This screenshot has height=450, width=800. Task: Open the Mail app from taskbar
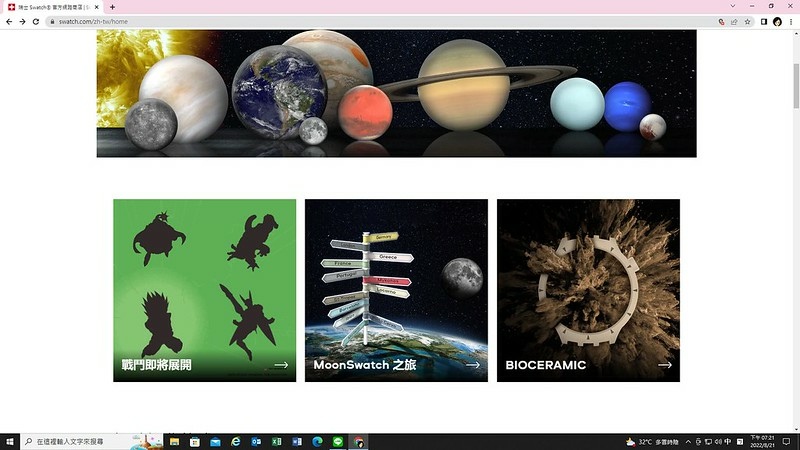215,441
